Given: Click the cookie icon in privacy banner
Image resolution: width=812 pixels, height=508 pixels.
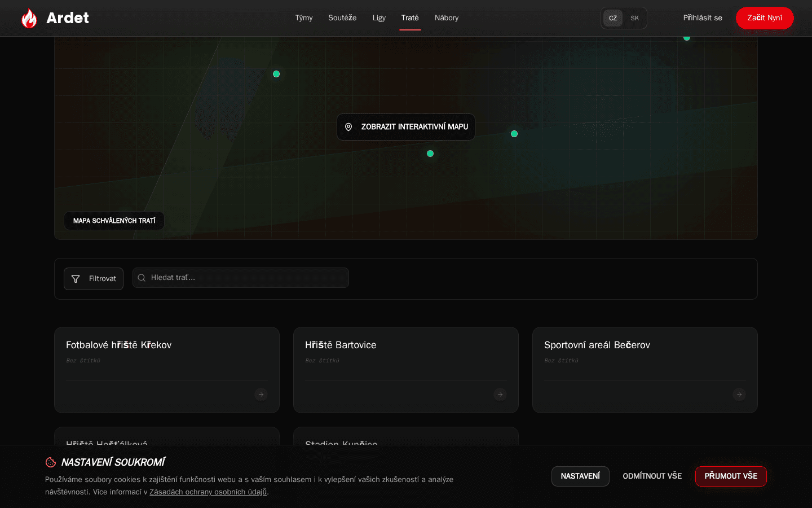Looking at the screenshot, I should [x=51, y=462].
